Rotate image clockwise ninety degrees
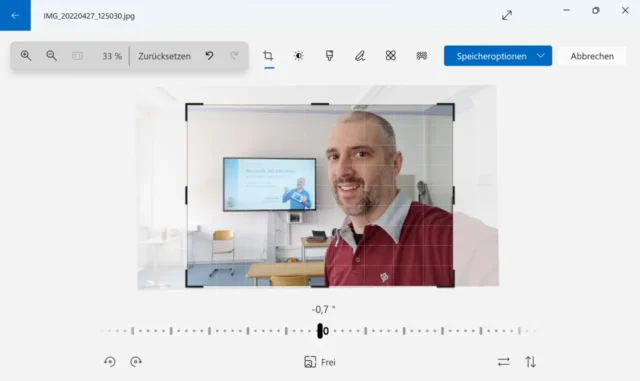 click(x=136, y=362)
